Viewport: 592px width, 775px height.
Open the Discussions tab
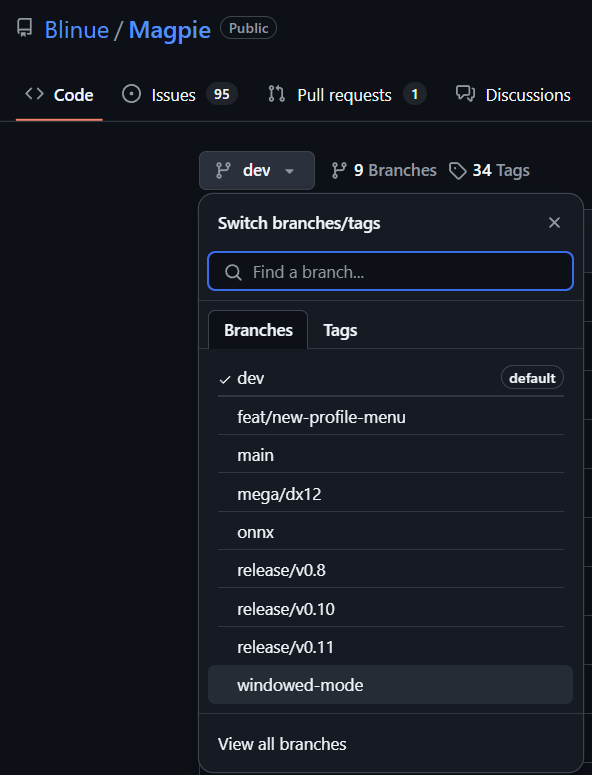pyautogui.click(x=513, y=94)
